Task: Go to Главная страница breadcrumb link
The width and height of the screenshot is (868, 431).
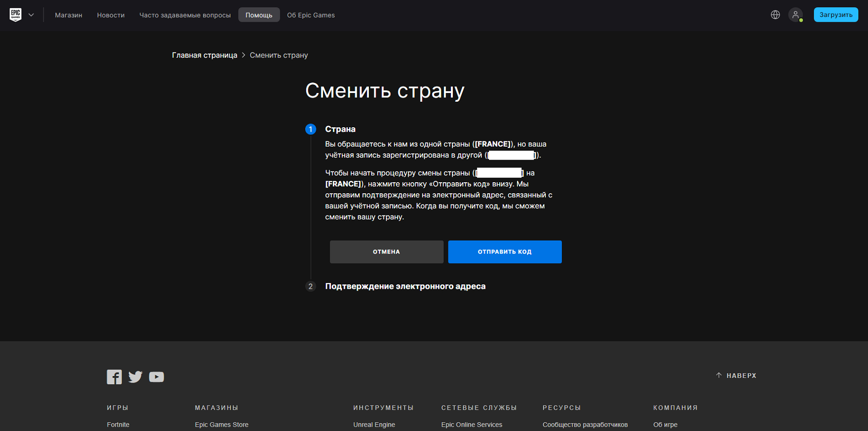Action: click(204, 55)
